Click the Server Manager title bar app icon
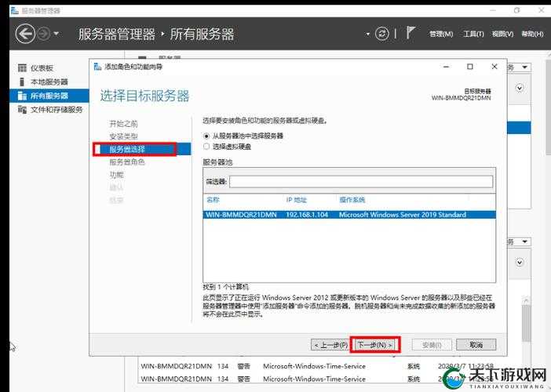 coord(14,10)
